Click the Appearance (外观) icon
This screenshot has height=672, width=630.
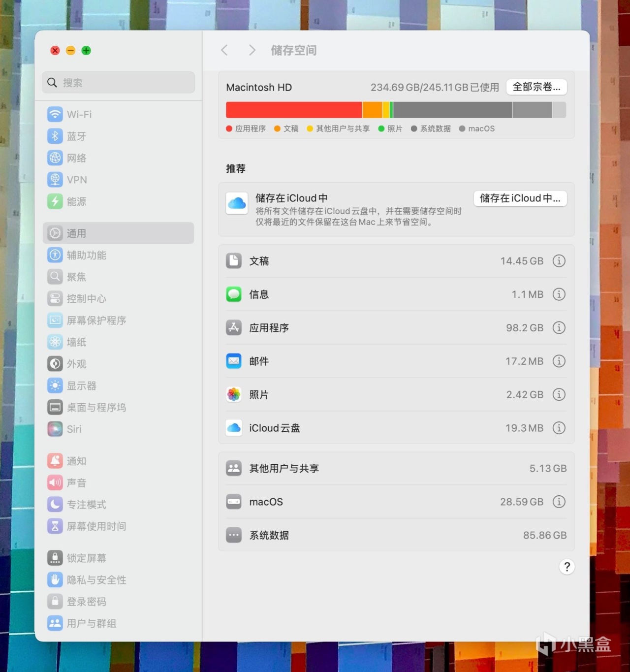pyautogui.click(x=55, y=364)
